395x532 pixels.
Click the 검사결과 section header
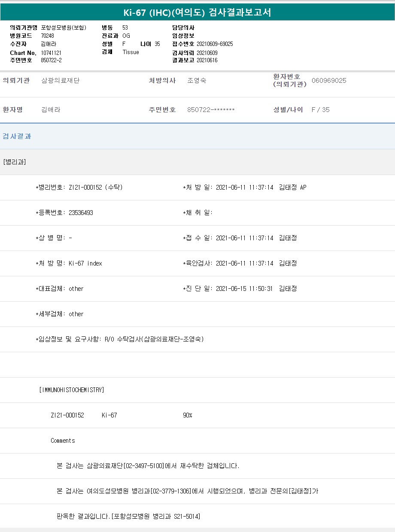[17, 136]
